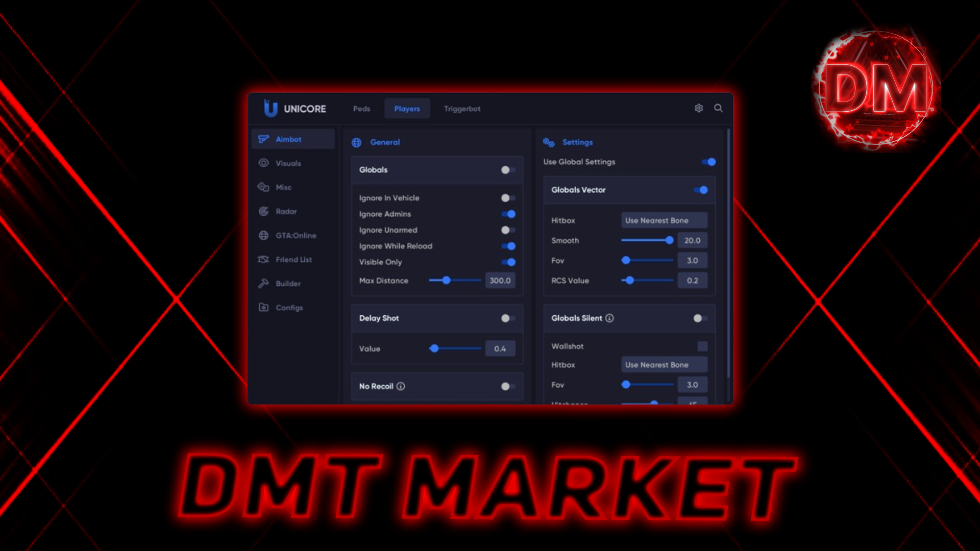Viewport: 980px width, 551px height.
Task: Click the Misc sidebar item
Action: pos(283,187)
